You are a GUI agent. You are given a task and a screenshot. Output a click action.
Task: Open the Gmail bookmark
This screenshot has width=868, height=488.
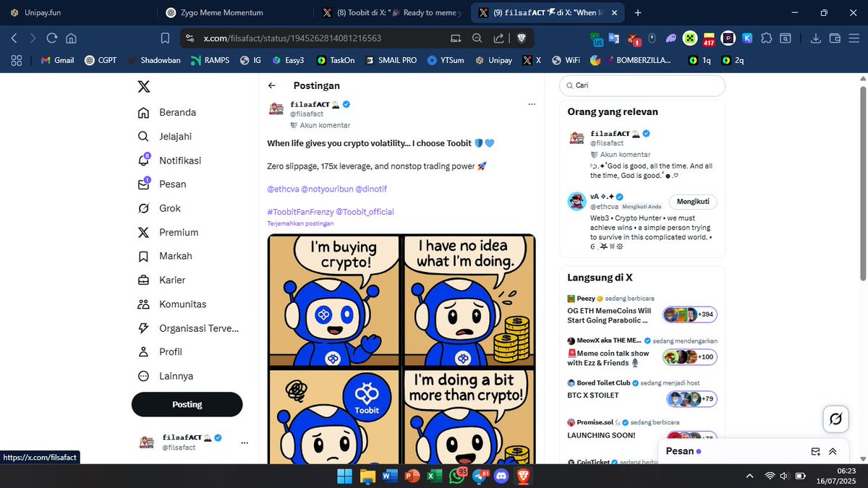57,60
